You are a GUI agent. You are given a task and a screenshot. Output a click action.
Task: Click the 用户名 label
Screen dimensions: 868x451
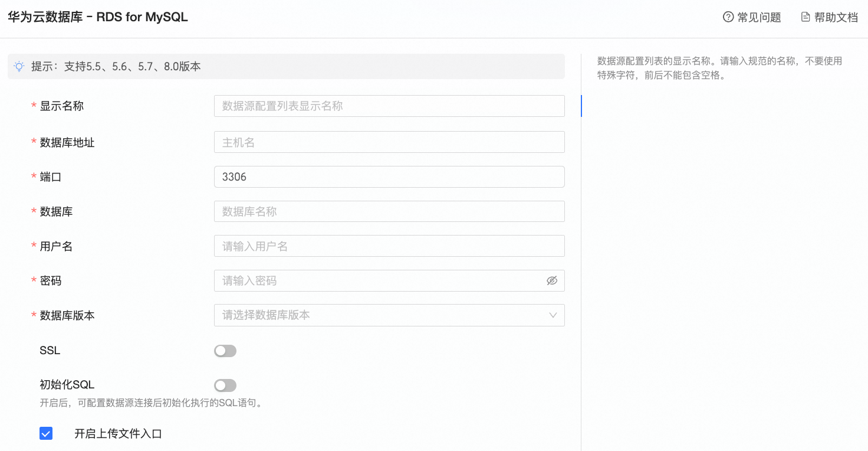click(x=56, y=246)
